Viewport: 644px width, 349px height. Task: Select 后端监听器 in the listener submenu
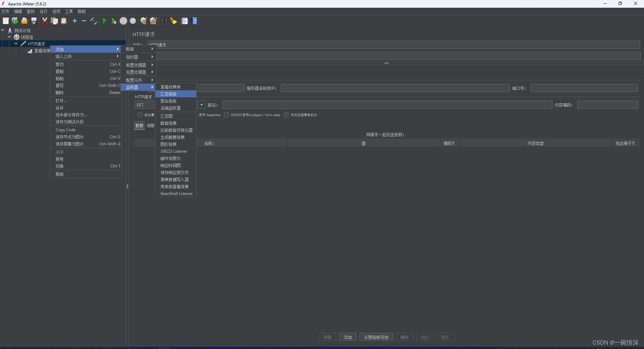click(x=176, y=108)
